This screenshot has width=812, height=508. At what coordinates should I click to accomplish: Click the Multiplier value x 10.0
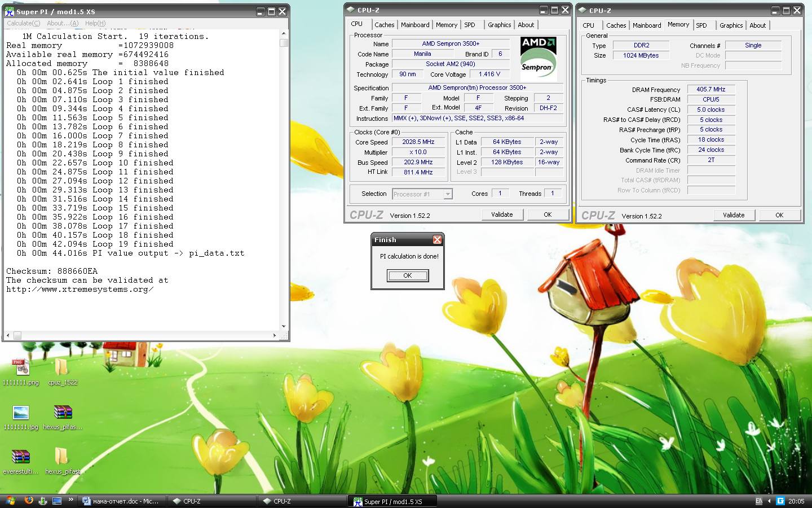point(418,152)
